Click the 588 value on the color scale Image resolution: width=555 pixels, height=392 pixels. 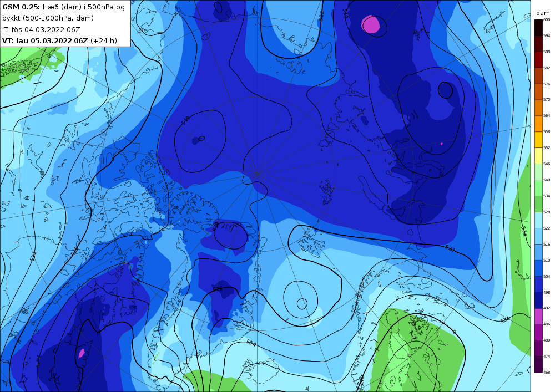click(x=547, y=52)
